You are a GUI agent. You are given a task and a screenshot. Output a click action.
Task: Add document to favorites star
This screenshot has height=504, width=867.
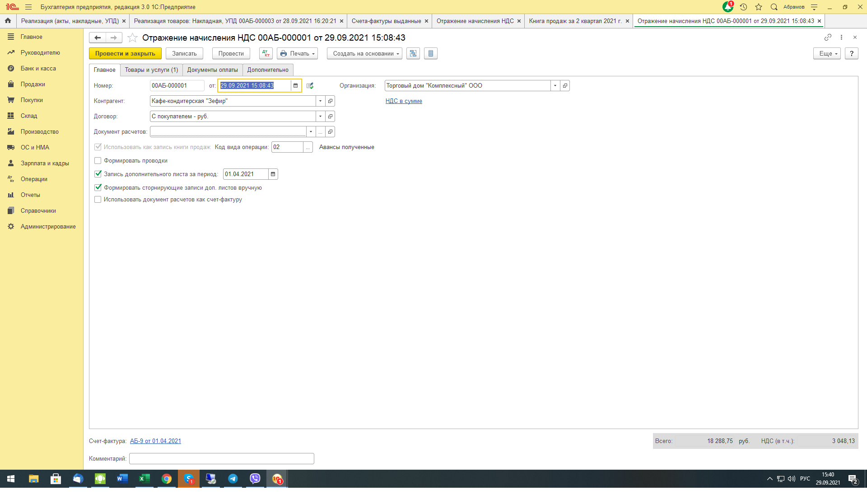click(132, 37)
